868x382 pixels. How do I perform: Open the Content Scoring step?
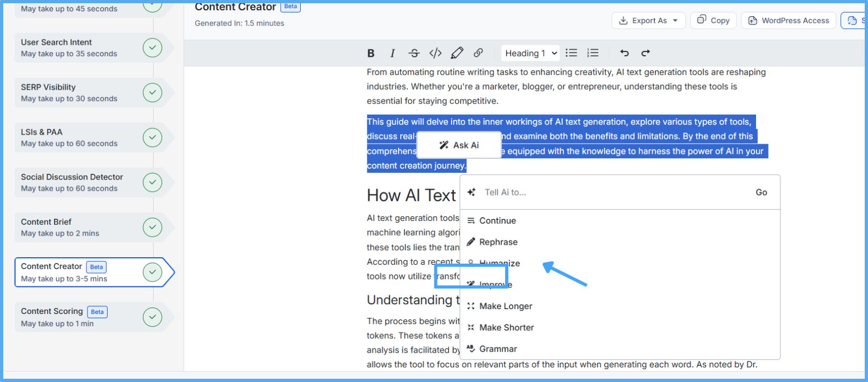pos(94,317)
